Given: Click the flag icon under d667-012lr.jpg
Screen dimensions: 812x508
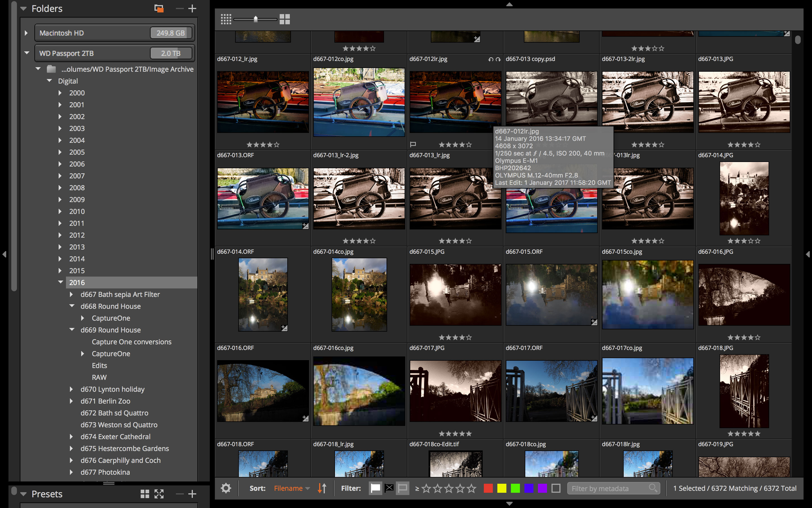Looking at the screenshot, I should (x=413, y=144).
